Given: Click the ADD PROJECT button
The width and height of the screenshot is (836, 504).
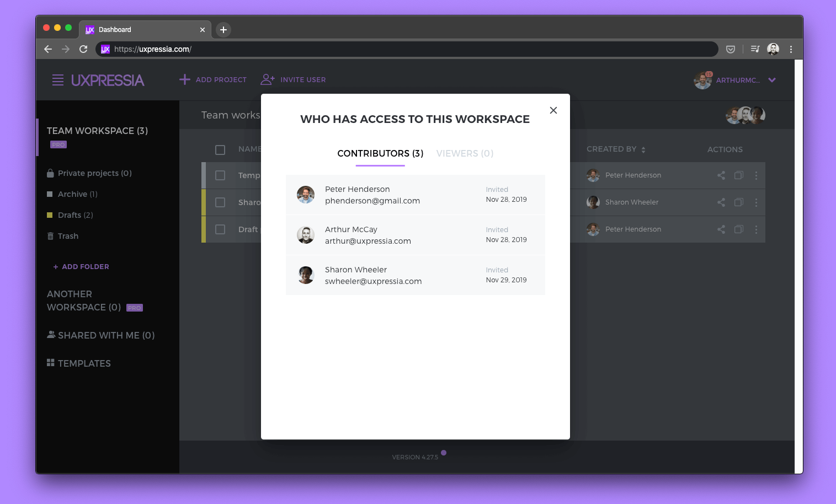Looking at the screenshot, I should pyautogui.click(x=213, y=79).
